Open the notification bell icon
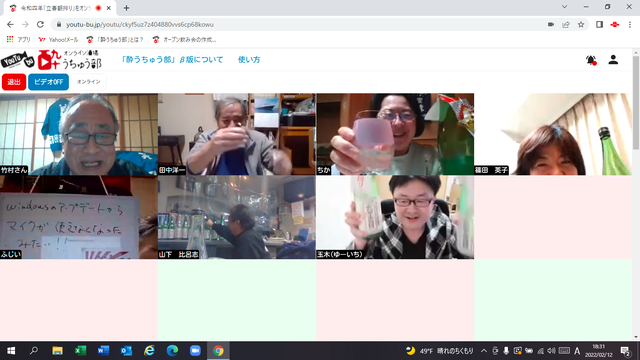Viewport: 640px width, 360px height. [591, 60]
